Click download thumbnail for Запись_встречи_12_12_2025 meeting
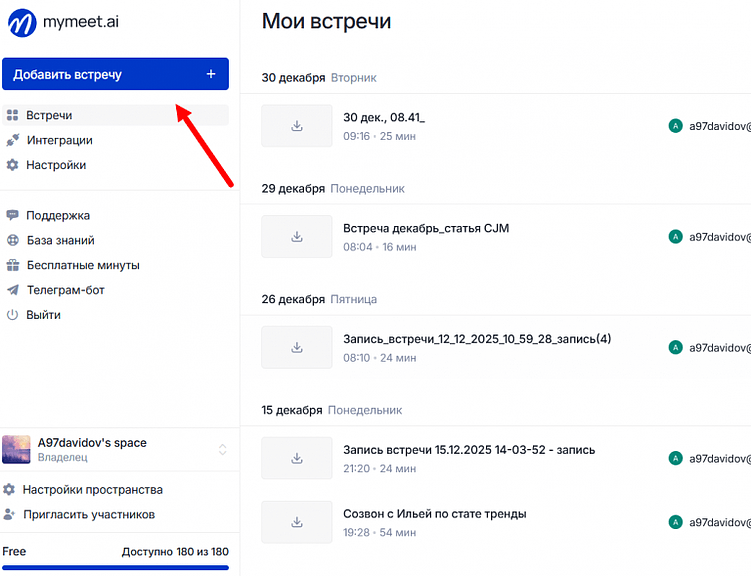This screenshot has height=576, width=751. (x=296, y=347)
